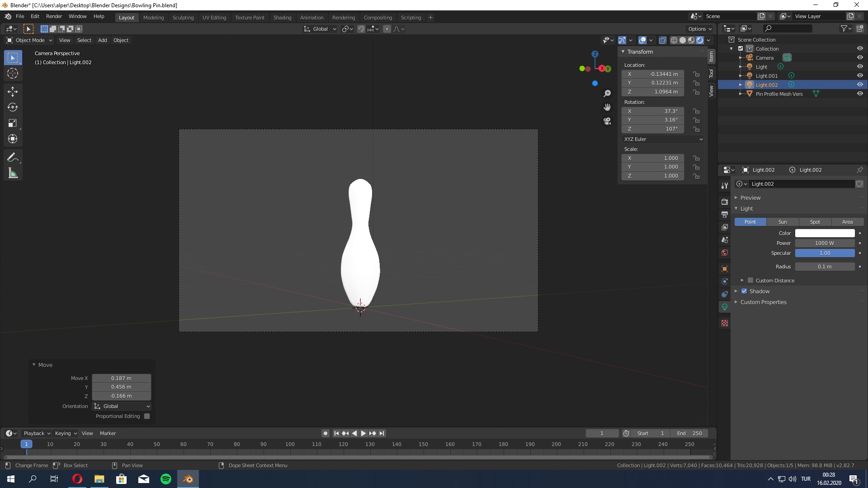Hide Pin Profile Mesh Vers object
Image resolution: width=868 pixels, height=488 pixels.
point(860,94)
